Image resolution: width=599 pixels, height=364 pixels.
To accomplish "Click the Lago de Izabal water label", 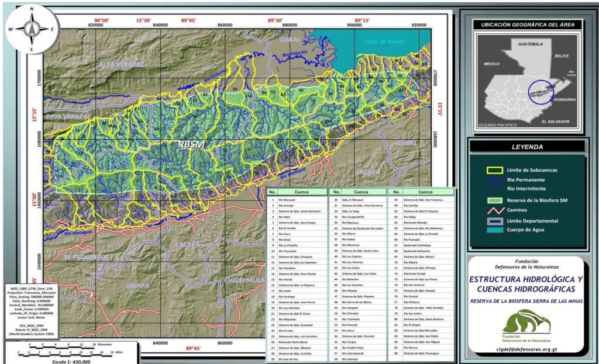I will tap(376, 42).
